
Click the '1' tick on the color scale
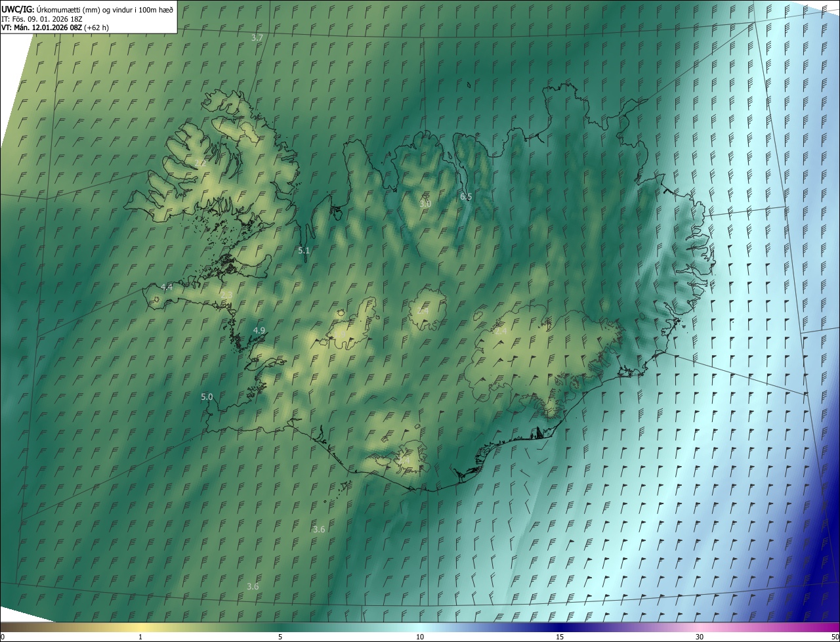140,637
